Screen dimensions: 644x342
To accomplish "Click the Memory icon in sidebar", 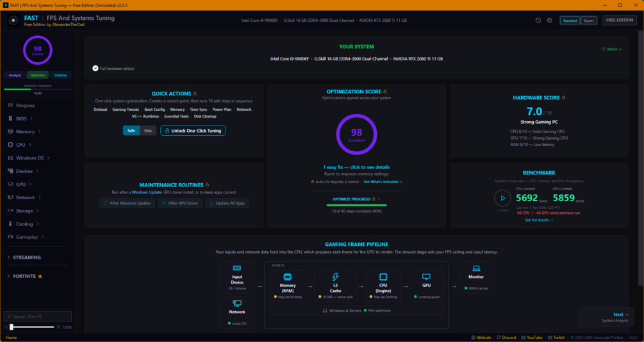I will tap(10, 132).
